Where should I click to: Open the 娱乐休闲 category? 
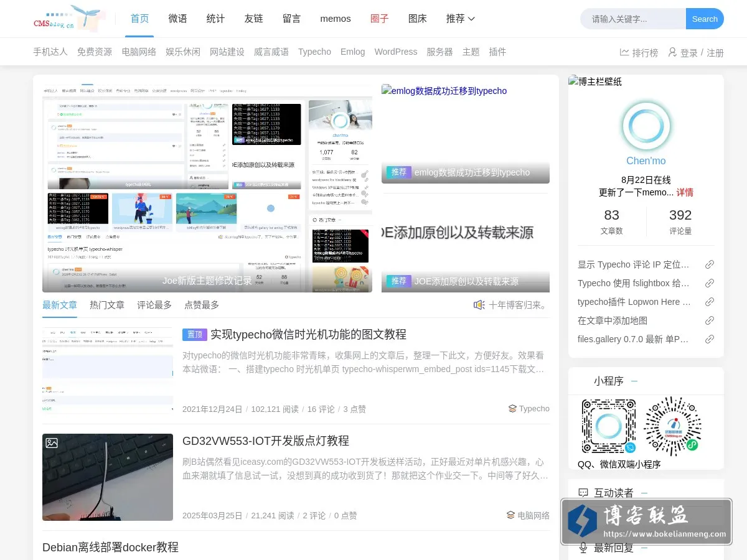[183, 52]
